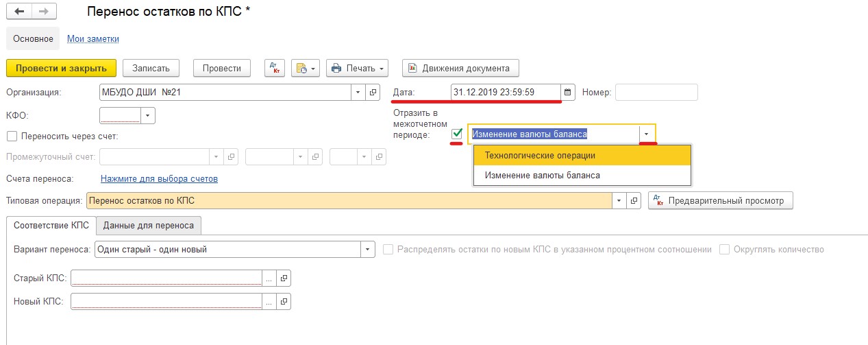868x345 pixels.
Task: Click into the Номер input field
Action: 656,92
